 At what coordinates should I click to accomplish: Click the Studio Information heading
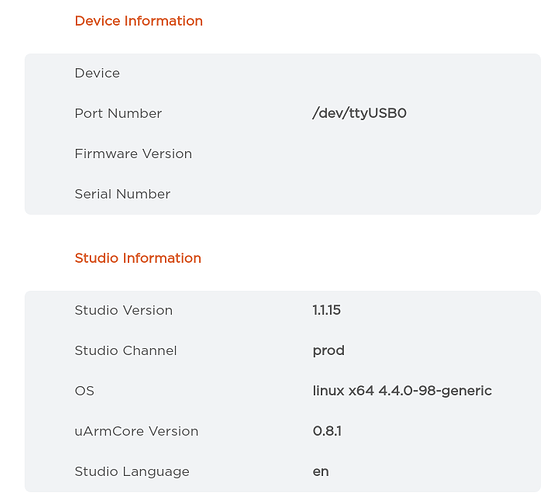pyautogui.click(x=138, y=258)
